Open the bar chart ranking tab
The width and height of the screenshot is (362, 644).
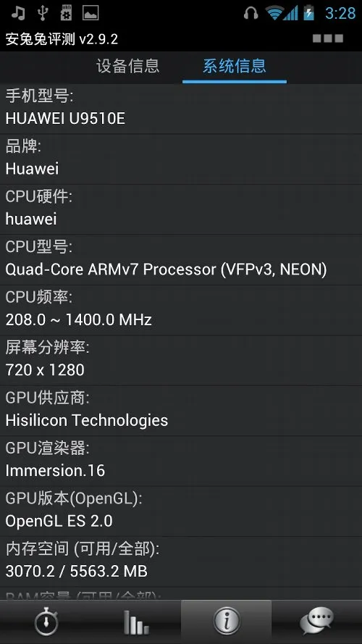(135, 622)
